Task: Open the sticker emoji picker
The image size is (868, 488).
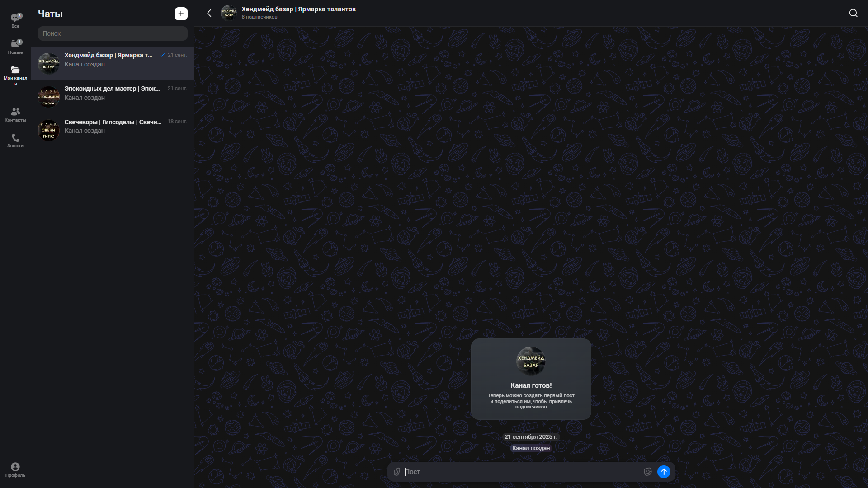Action: click(x=647, y=472)
